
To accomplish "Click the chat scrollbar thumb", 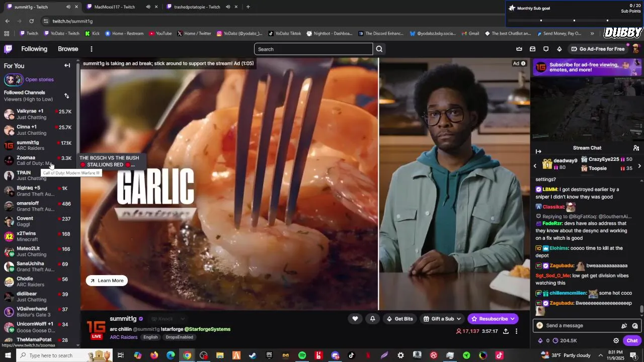I will (x=641, y=309).
